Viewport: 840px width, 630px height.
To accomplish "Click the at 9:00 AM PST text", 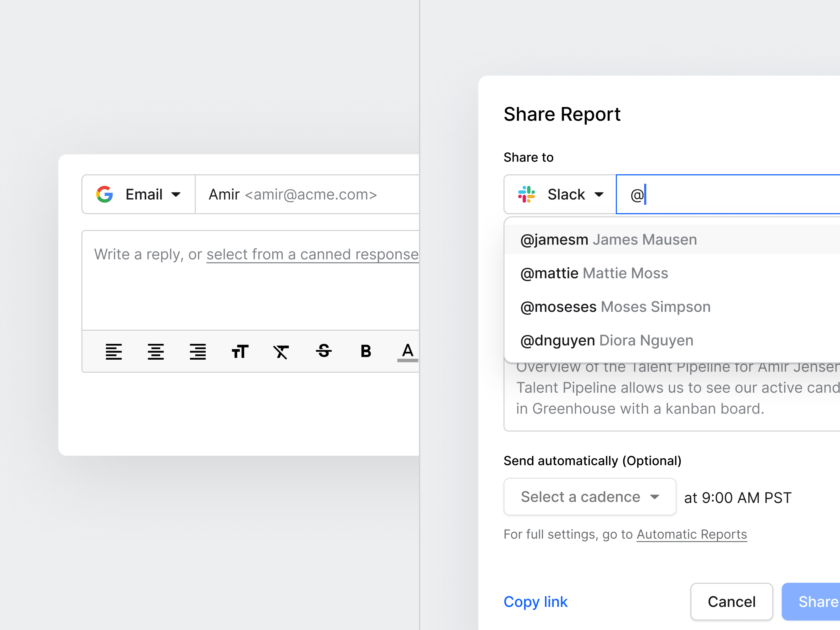I will (737, 497).
